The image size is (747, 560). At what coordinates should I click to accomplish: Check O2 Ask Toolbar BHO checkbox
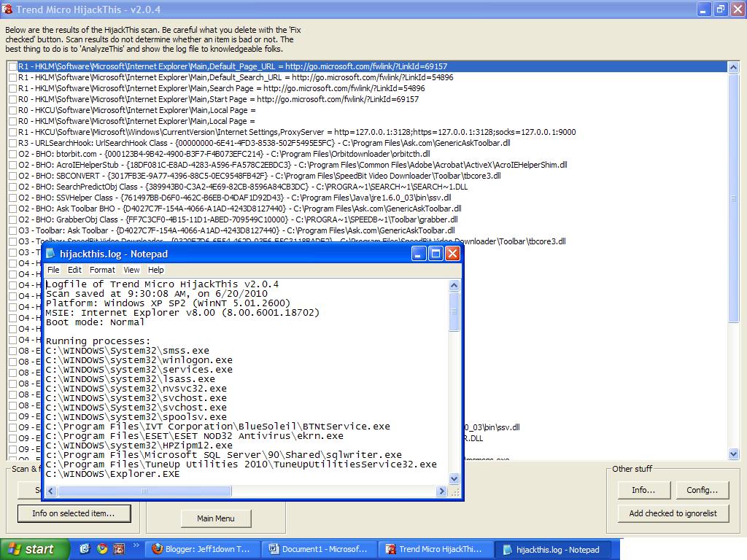point(13,209)
